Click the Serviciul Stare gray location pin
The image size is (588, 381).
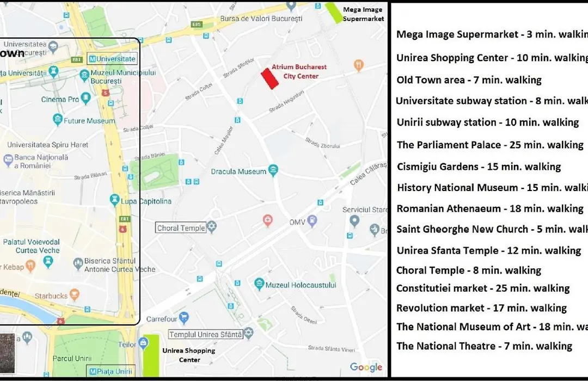(x=354, y=220)
